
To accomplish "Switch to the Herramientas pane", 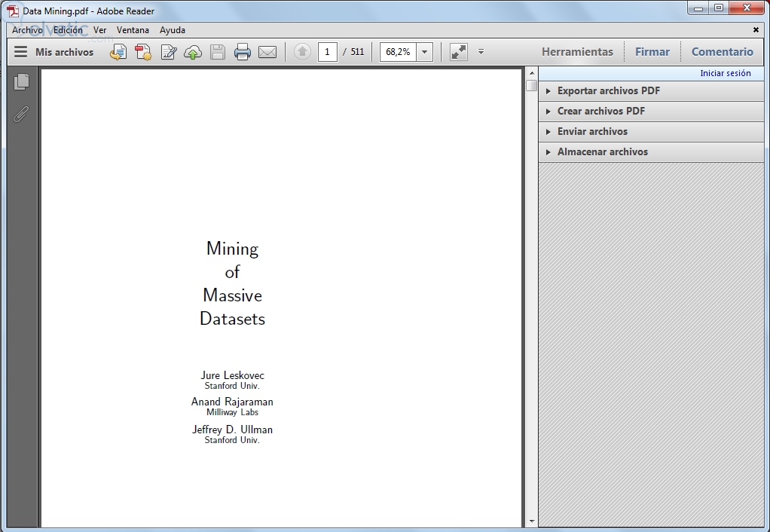I will click(577, 52).
